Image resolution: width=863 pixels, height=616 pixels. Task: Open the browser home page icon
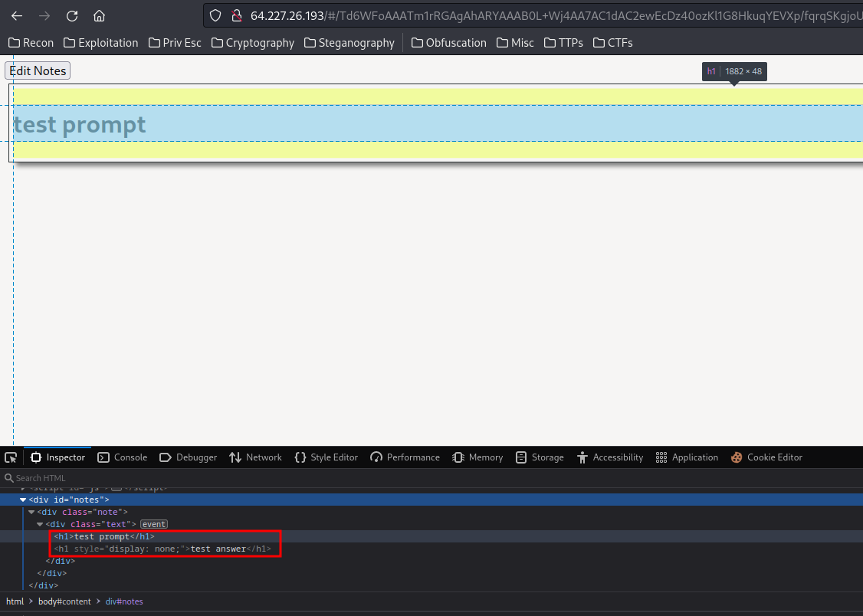(x=99, y=16)
